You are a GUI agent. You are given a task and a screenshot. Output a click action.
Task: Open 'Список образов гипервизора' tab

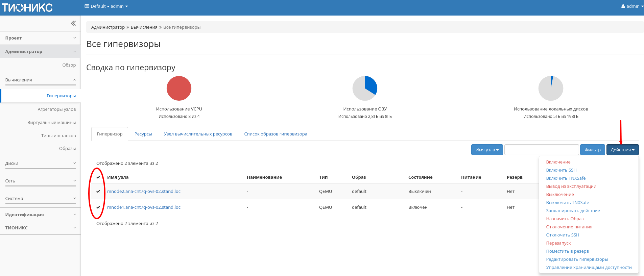tap(276, 134)
